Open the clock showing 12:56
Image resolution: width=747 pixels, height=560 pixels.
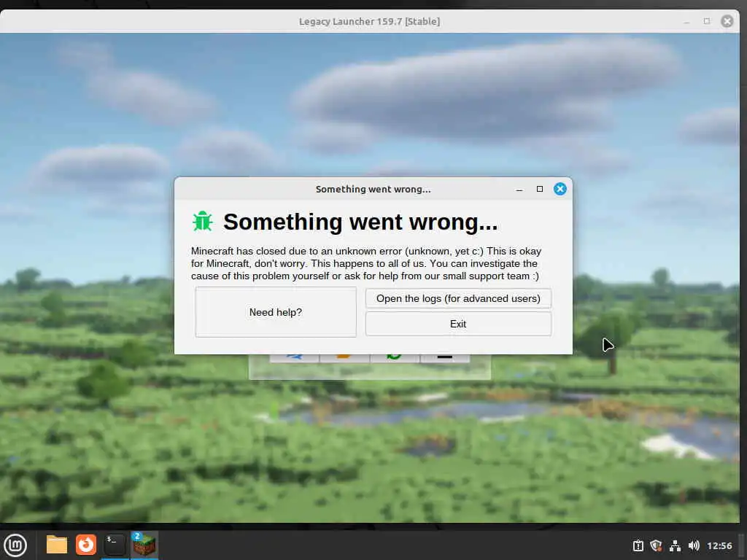pos(719,545)
